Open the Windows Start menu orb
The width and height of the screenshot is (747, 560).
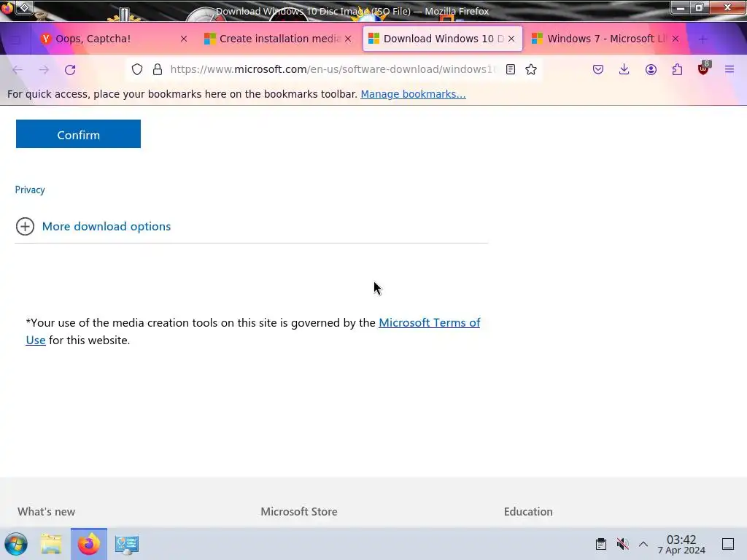tap(16, 544)
